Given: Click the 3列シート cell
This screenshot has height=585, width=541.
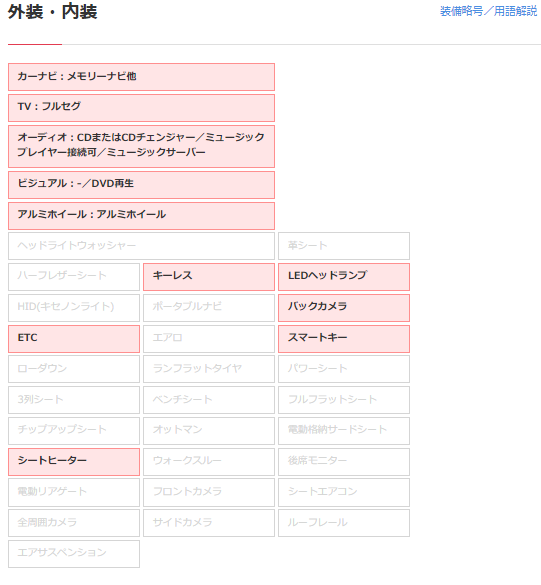Looking at the screenshot, I should click(x=74, y=400).
